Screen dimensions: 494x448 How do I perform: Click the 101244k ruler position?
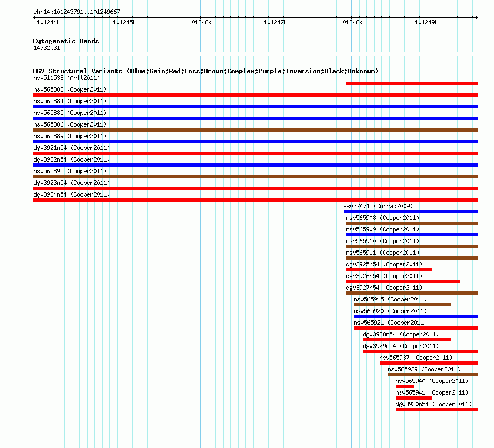[48, 22]
